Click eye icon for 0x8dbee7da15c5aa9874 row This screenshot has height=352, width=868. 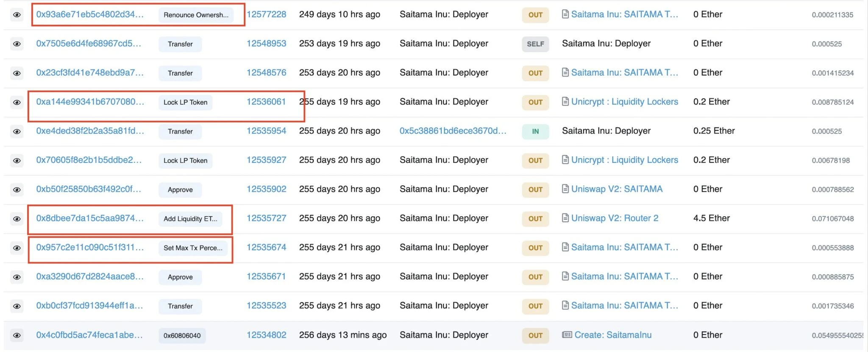tap(17, 219)
